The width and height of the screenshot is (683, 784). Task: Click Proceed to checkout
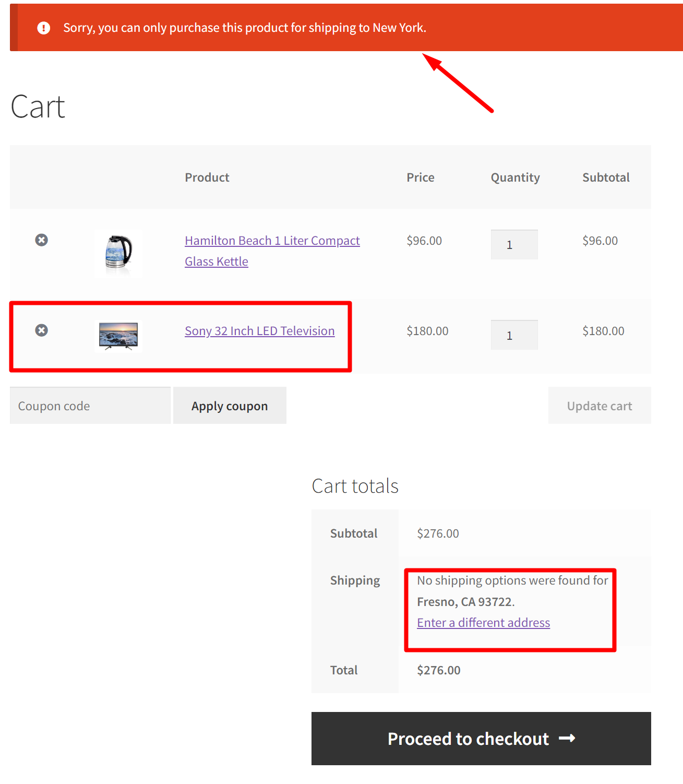(x=480, y=738)
